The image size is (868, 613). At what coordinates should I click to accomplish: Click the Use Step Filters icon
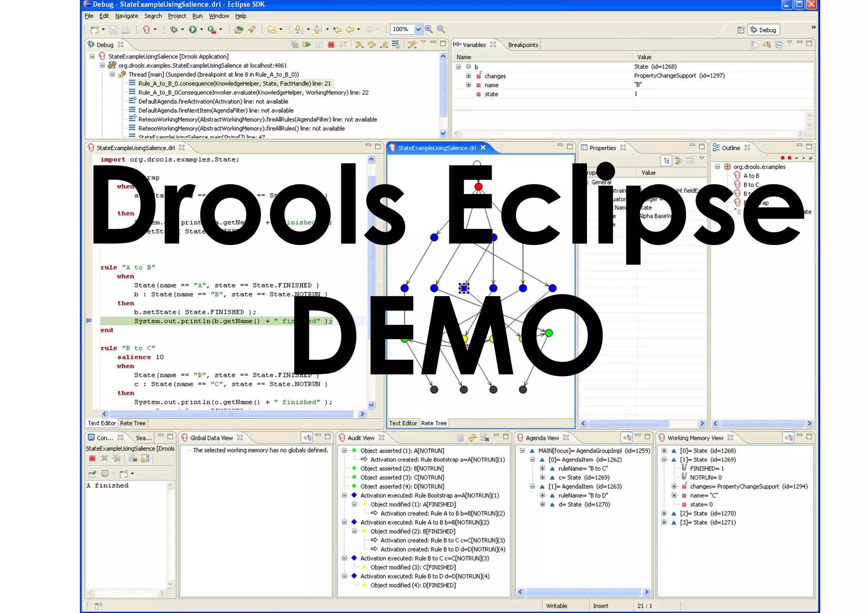click(x=412, y=44)
